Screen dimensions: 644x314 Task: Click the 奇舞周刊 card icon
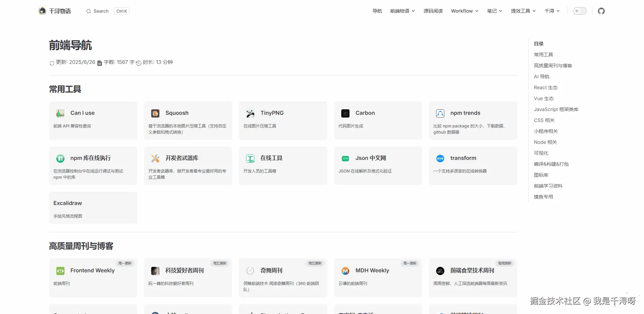pos(250,271)
